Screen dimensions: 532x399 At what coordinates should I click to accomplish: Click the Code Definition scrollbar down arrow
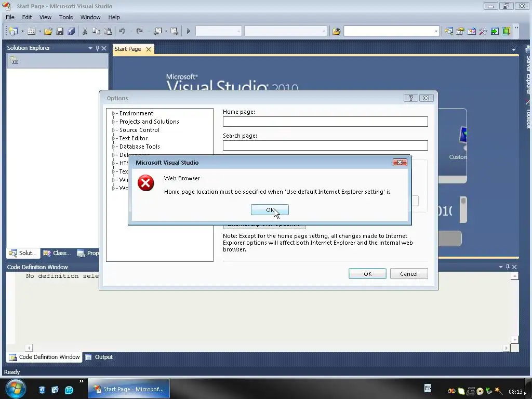515,339
